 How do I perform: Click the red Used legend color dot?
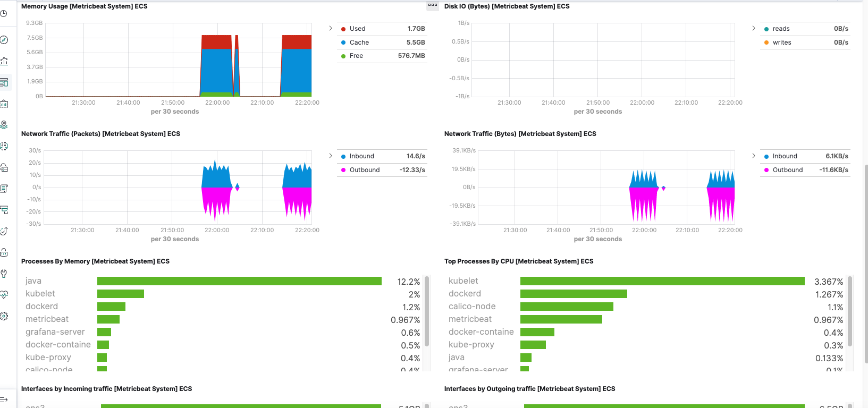click(x=343, y=29)
